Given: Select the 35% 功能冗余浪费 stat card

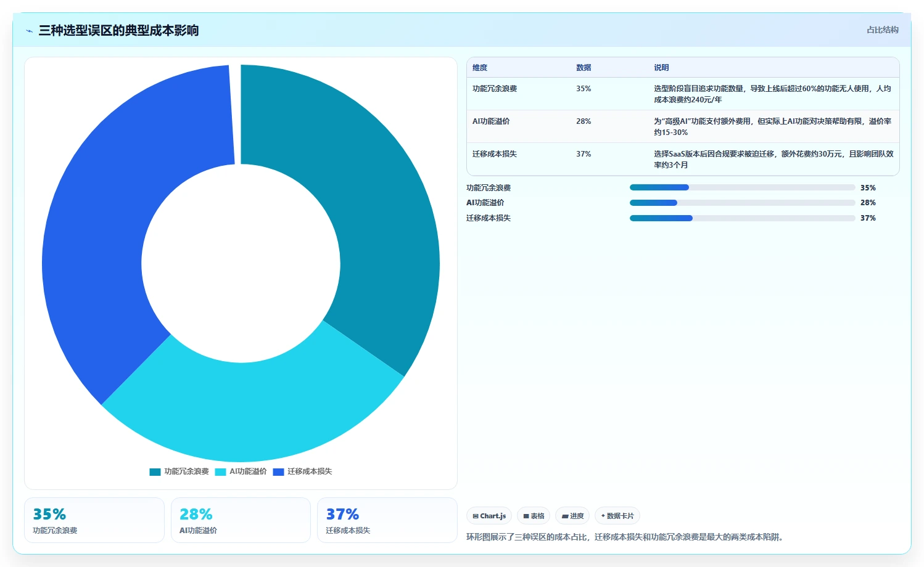Looking at the screenshot, I should [x=94, y=520].
